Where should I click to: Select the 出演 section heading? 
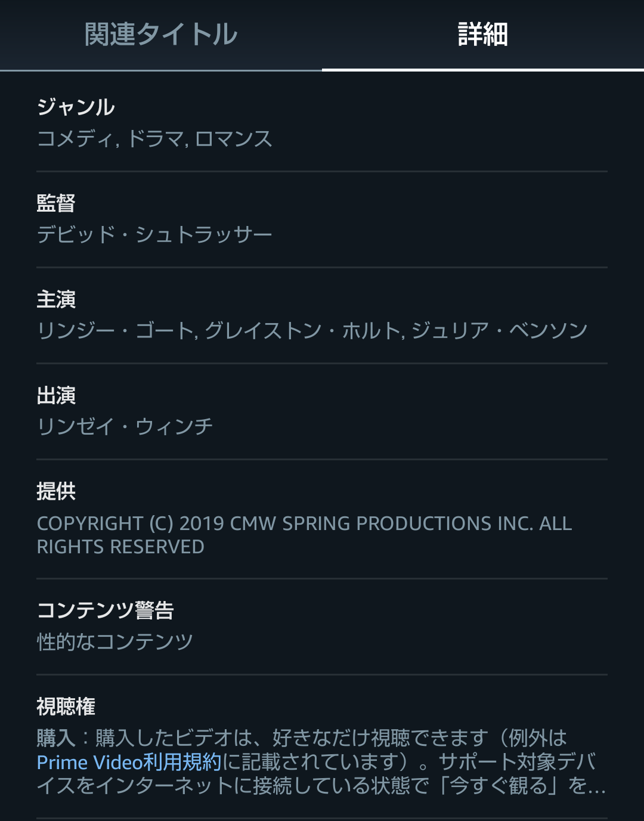pos(56,395)
